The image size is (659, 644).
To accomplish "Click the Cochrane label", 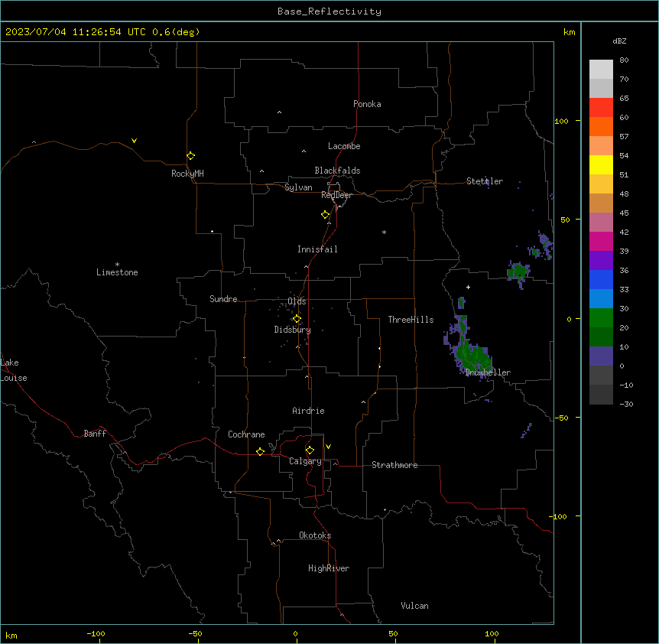I will tap(246, 434).
